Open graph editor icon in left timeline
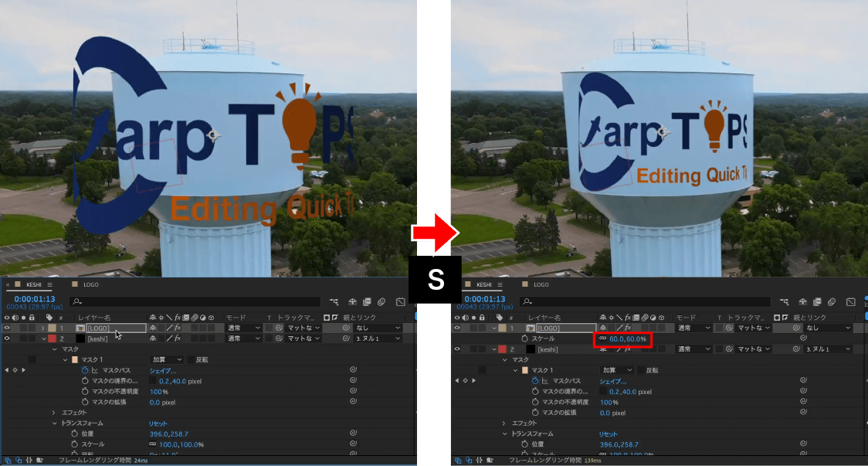 point(400,302)
